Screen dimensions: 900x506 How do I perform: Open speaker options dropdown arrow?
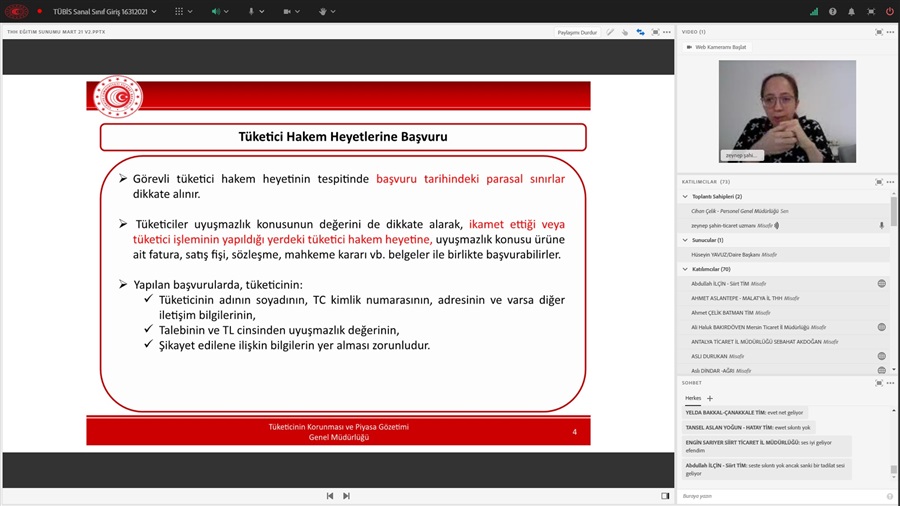(226, 11)
